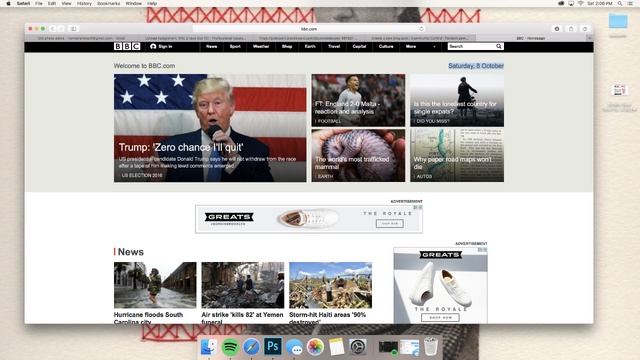Click Travel in the BBC navigation
The height and width of the screenshot is (360, 640).
(334, 47)
